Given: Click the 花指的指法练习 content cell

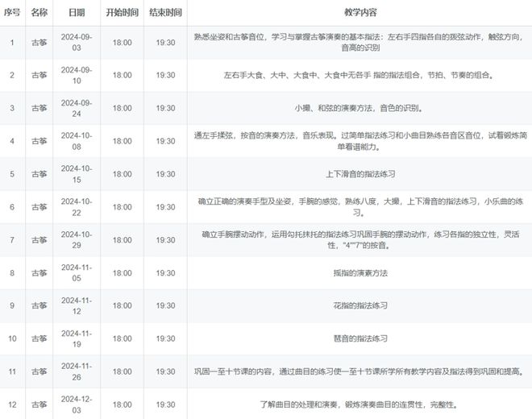Looking at the screenshot, I should [x=359, y=306].
